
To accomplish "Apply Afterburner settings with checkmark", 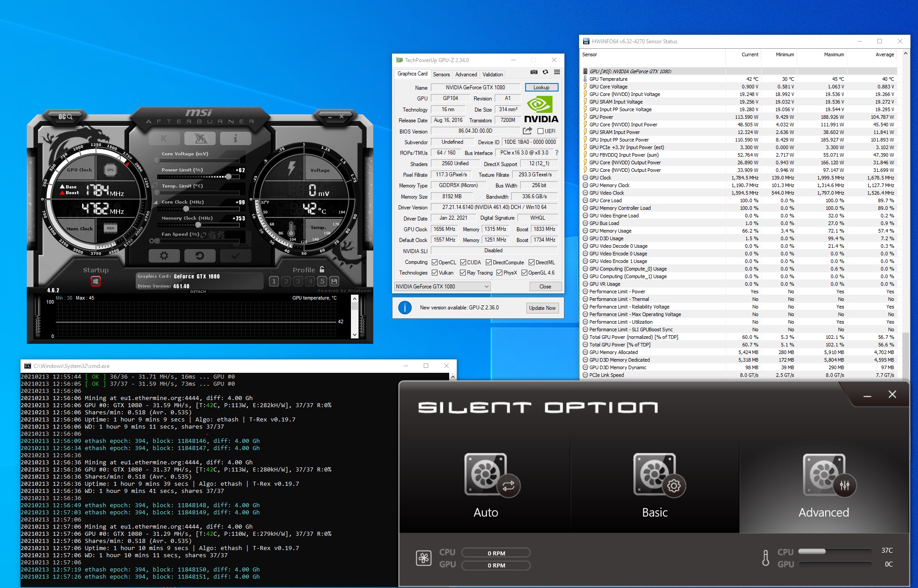I will click(x=235, y=256).
